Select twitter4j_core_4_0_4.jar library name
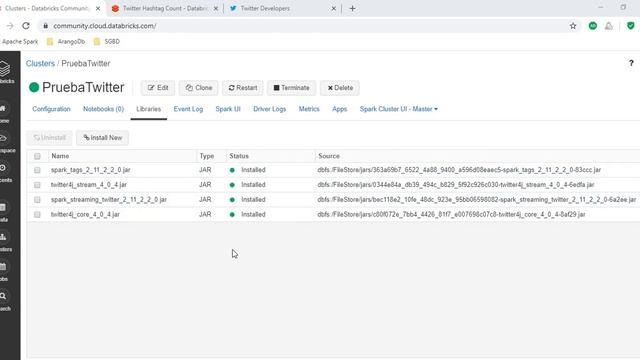 click(x=85, y=214)
